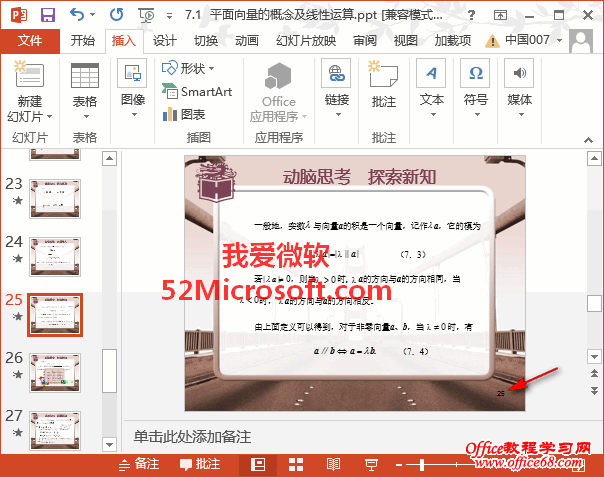The width and height of the screenshot is (604, 477).
Task: Switch to the 视图 (View) tab
Action: tap(406, 40)
